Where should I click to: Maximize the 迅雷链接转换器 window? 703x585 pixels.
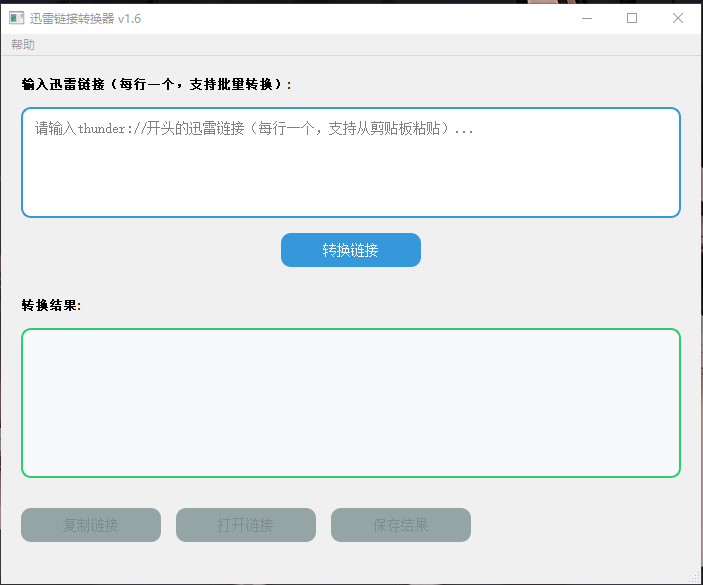[632, 18]
